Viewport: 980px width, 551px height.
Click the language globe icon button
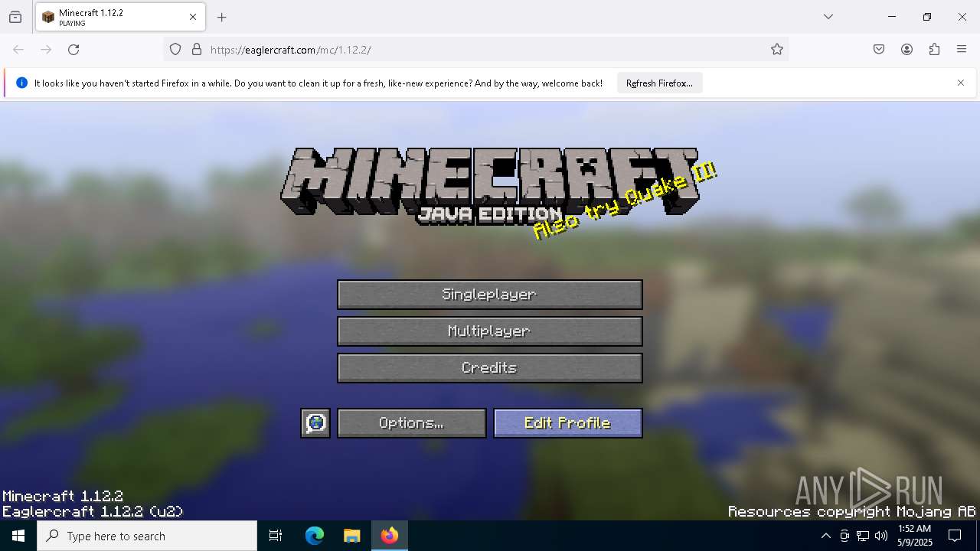click(315, 423)
